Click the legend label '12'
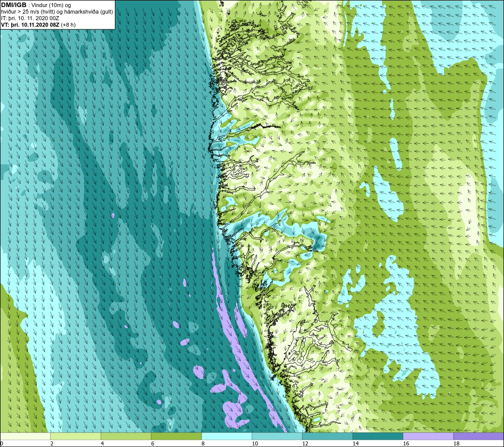Image resolution: width=504 pixels, height=447 pixels. tap(305, 443)
